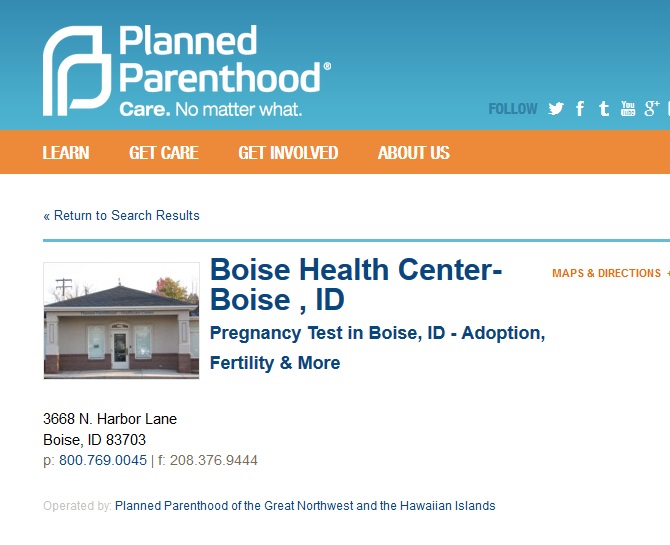Call phone number 800.769.0045
670x545 pixels.
[x=103, y=460]
